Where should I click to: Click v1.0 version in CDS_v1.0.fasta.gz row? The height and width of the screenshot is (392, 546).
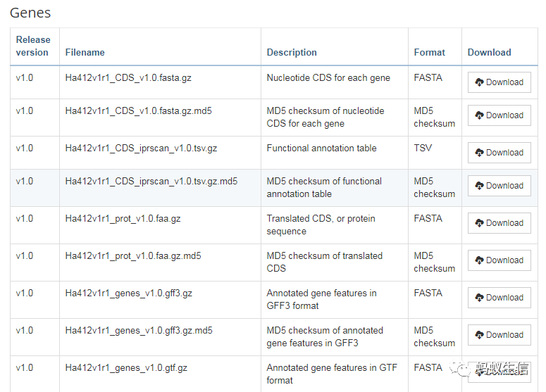coord(25,77)
